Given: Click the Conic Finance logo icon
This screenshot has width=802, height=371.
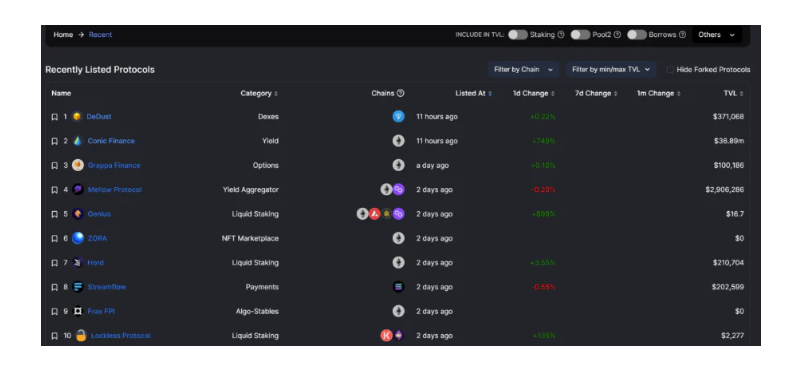Looking at the screenshot, I should coord(78,141).
